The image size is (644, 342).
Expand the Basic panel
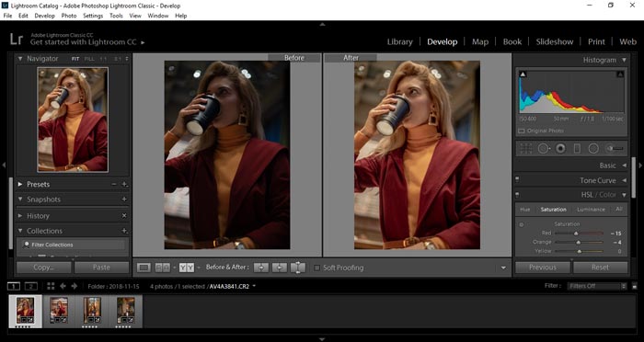[624, 165]
